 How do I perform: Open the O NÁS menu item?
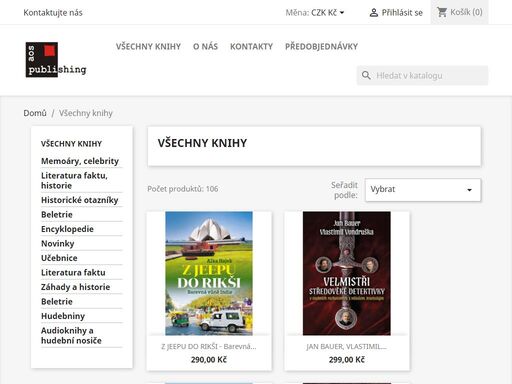pyautogui.click(x=205, y=46)
